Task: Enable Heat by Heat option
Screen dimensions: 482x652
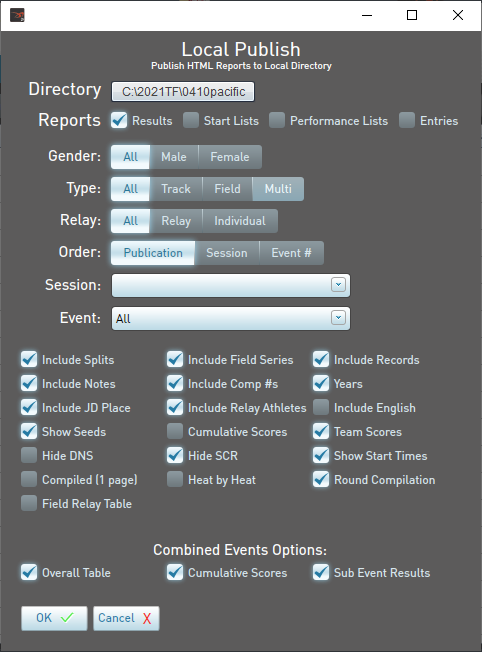Action: coord(175,479)
